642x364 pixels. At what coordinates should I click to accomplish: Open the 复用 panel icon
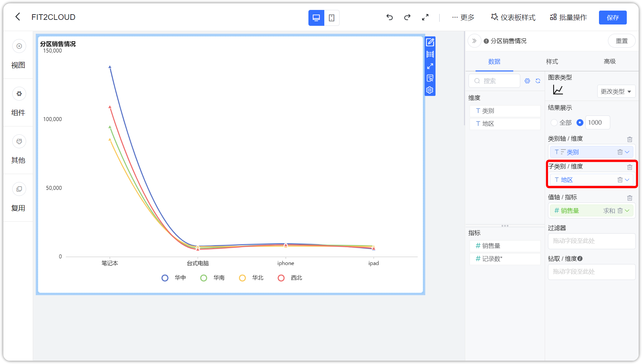pyautogui.click(x=19, y=189)
